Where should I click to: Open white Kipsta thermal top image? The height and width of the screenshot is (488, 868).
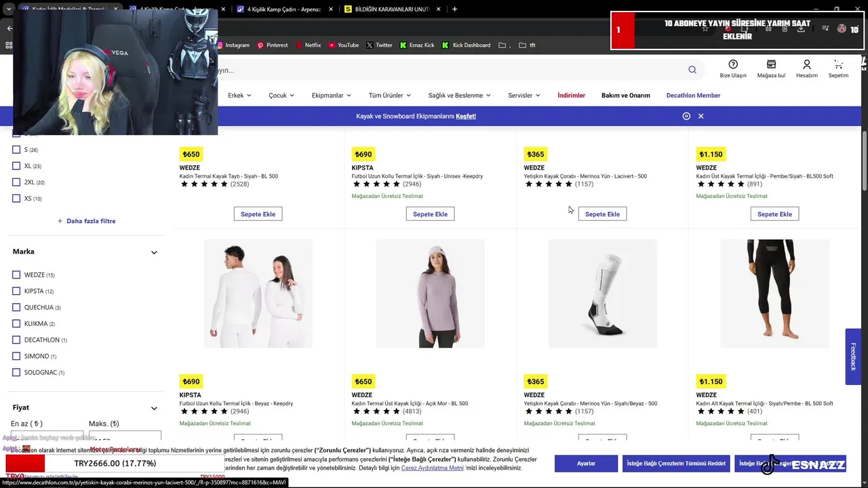(258, 293)
